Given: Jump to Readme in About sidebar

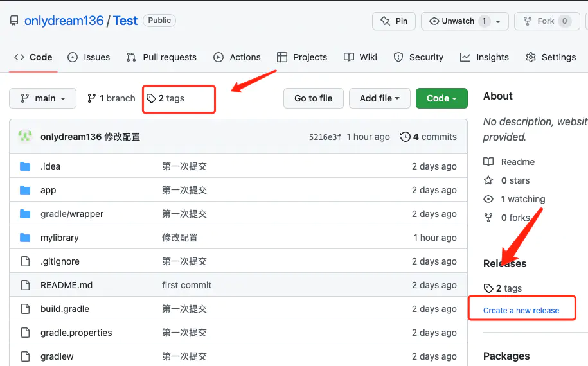Looking at the screenshot, I should (x=517, y=162).
